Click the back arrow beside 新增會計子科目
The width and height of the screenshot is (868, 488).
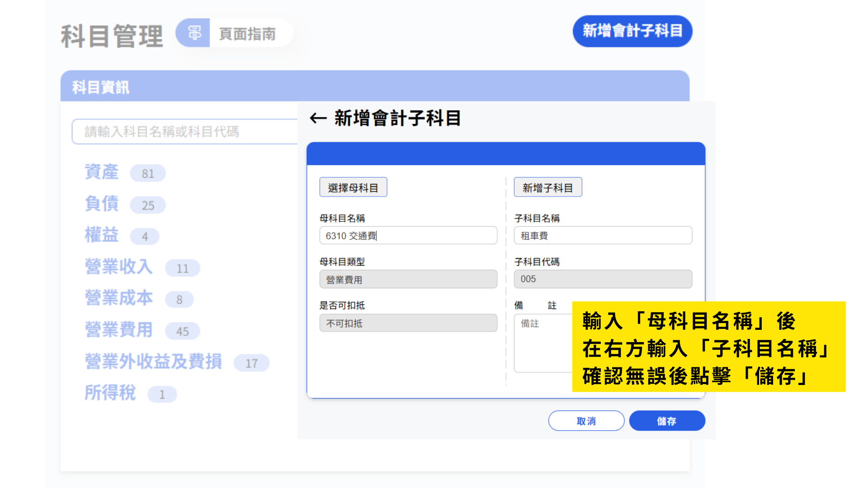coord(318,118)
